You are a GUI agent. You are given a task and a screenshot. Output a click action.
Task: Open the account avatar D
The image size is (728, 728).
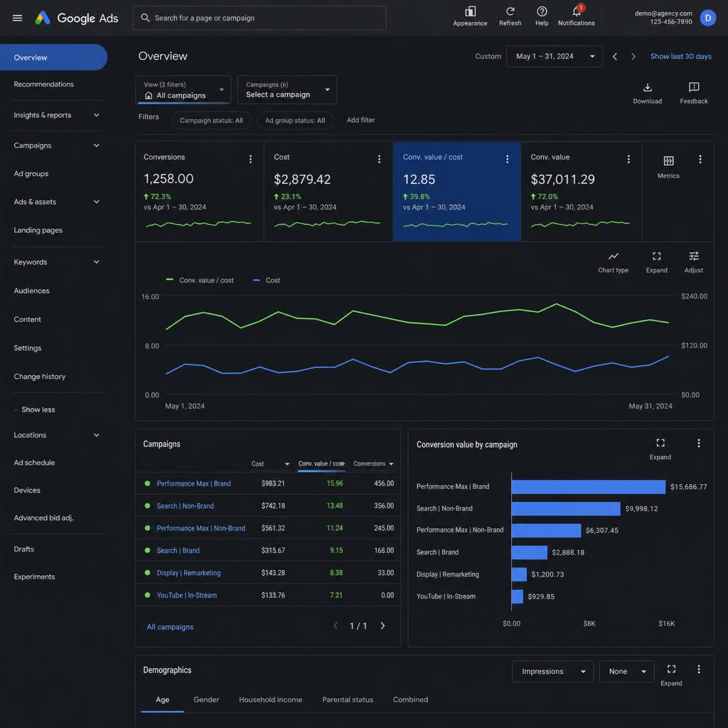[707, 18]
